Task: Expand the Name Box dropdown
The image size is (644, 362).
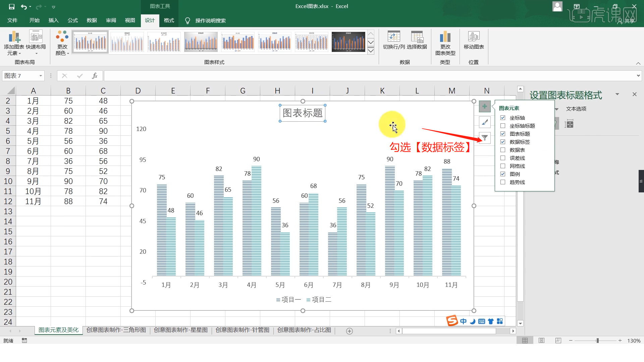Action: click(41, 76)
